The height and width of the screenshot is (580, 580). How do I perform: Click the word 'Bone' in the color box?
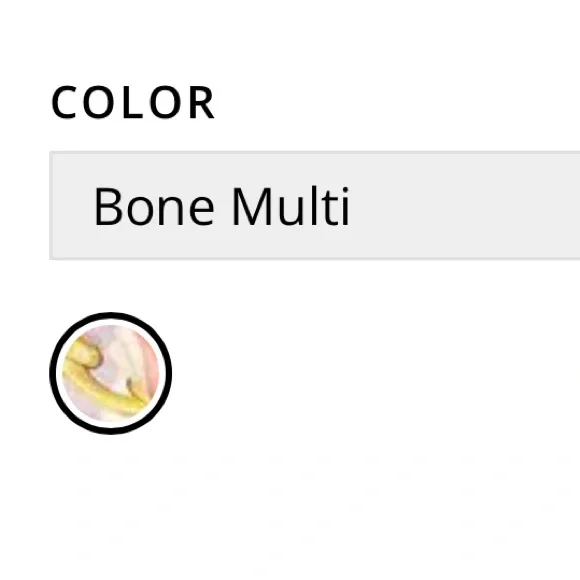[154, 206]
